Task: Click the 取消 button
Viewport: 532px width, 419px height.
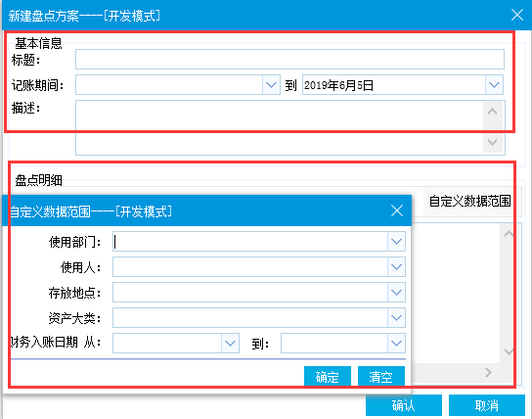Action: pos(487,405)
